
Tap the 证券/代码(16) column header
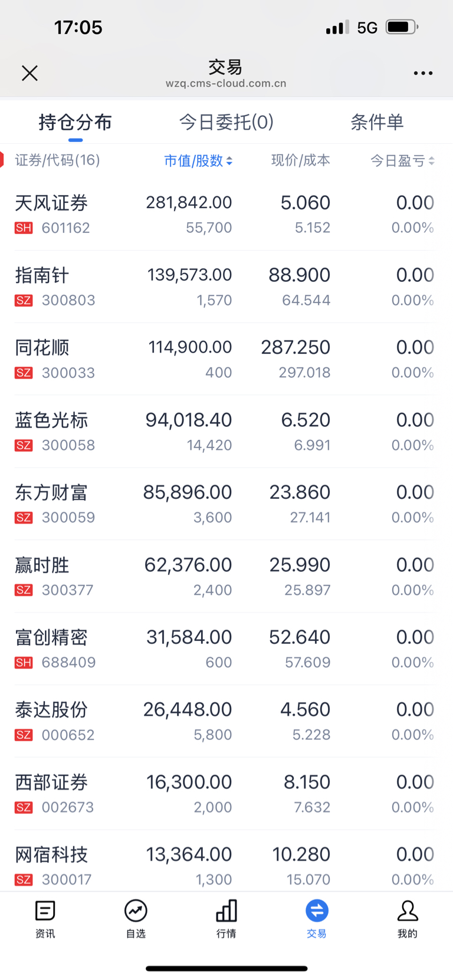[x=57, y=160]
